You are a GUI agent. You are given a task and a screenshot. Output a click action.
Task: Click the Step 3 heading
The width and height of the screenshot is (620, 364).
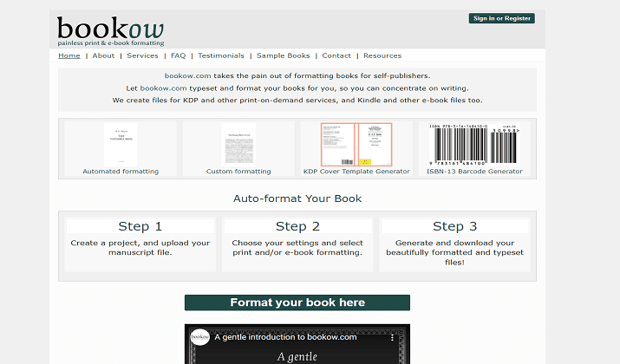(454, 226)
